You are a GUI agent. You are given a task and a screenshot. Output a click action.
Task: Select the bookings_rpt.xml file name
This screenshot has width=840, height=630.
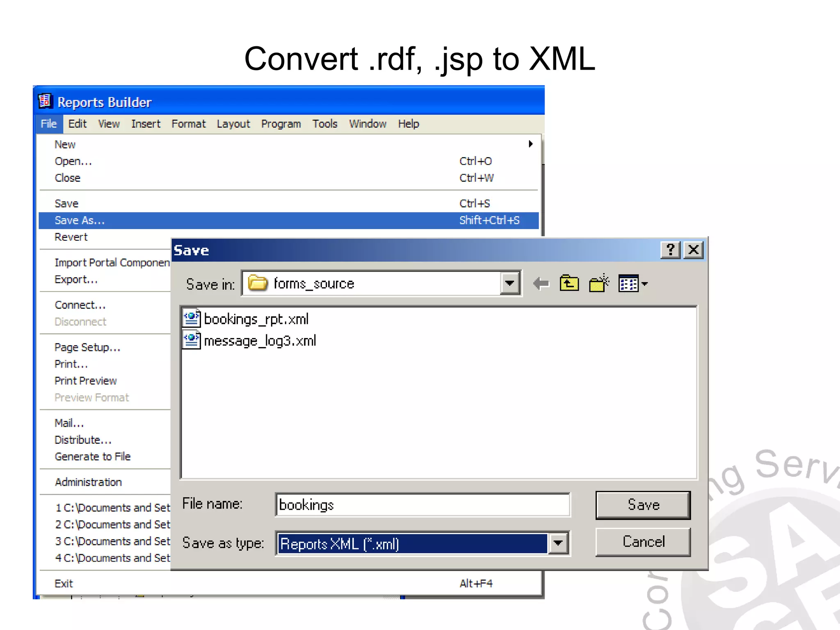[x=256, y=319]
